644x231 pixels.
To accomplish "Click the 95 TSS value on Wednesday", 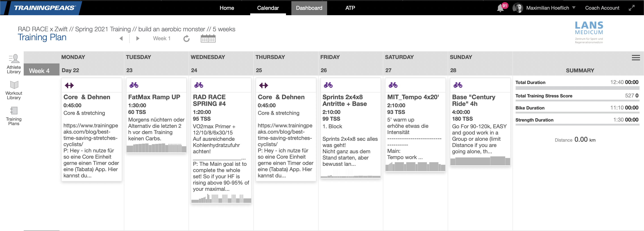I will (x=201, y=119).
